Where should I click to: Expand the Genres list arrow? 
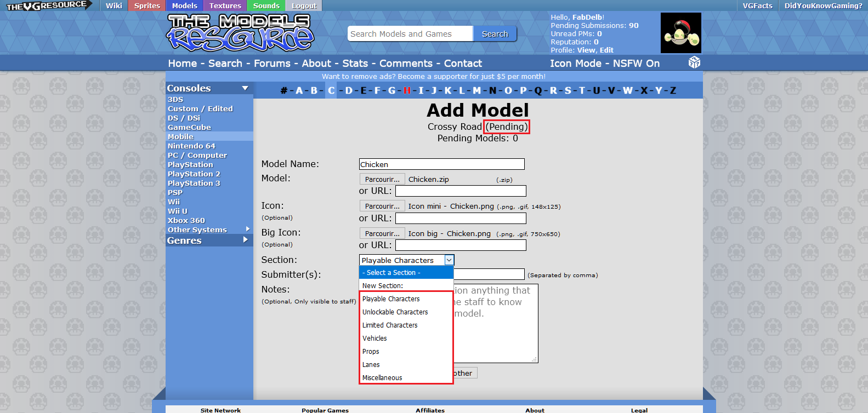click(x=245, y=240)
